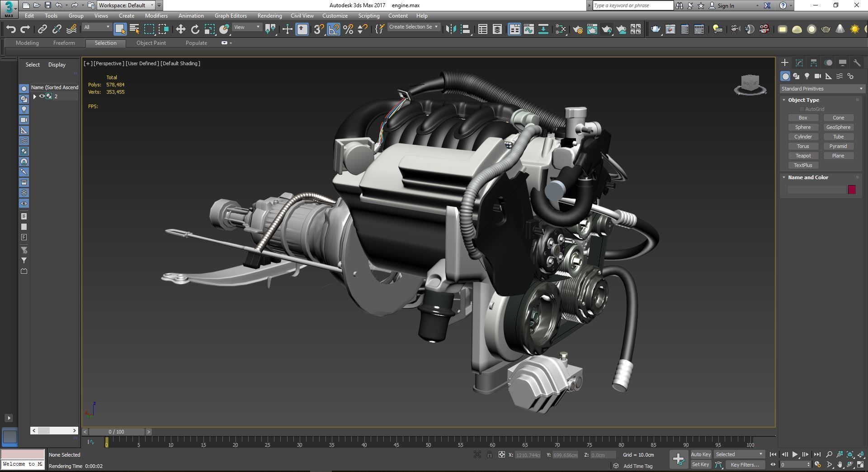Select the Cameras category icon

click(818, 76)
